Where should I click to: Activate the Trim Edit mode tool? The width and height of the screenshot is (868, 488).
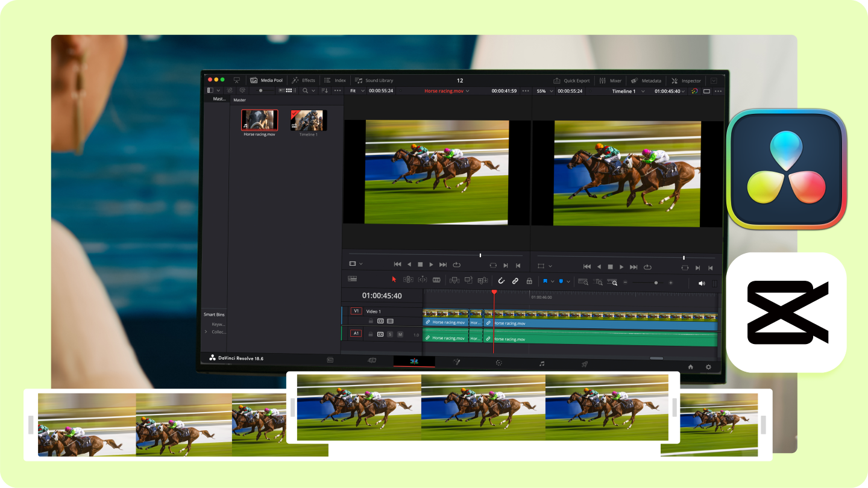(408, 280)
